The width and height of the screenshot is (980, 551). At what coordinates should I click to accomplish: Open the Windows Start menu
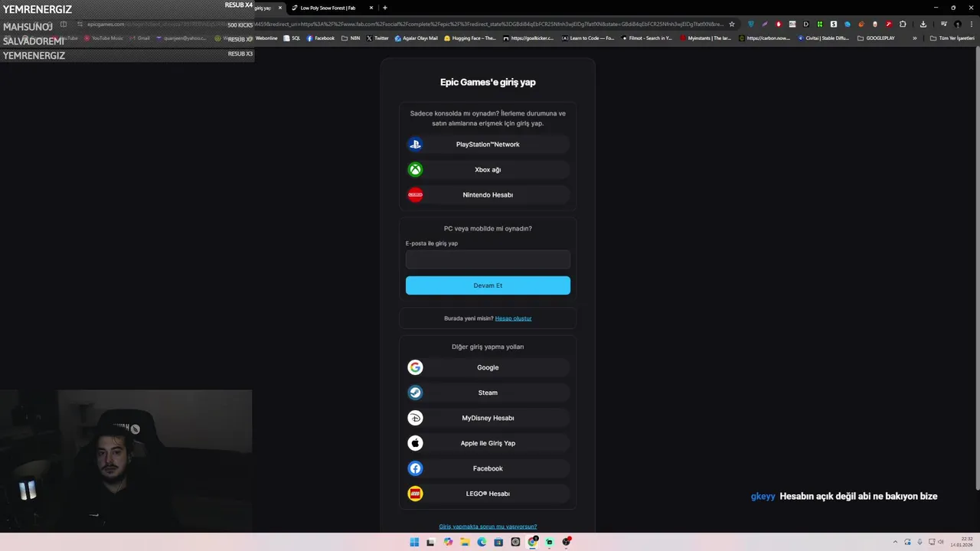pos(414,542)
